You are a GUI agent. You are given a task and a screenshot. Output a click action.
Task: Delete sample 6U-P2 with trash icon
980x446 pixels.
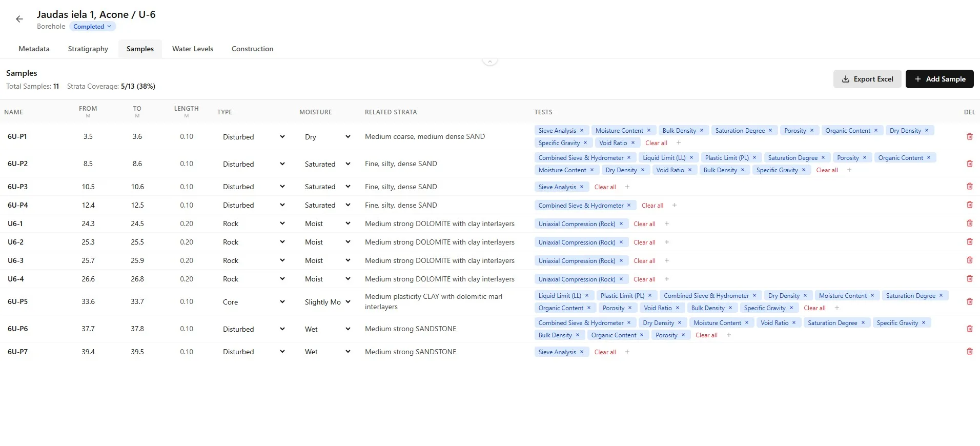coord(969,164)
